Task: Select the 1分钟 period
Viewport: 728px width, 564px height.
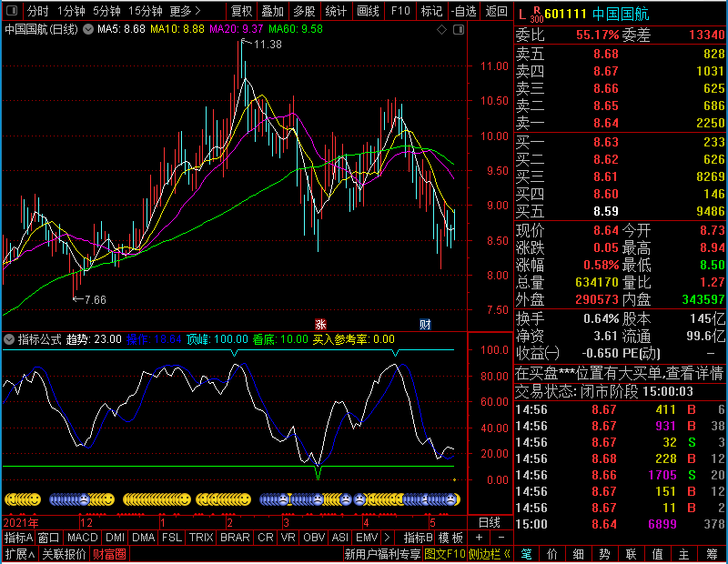Action: (x=71, y=11)
